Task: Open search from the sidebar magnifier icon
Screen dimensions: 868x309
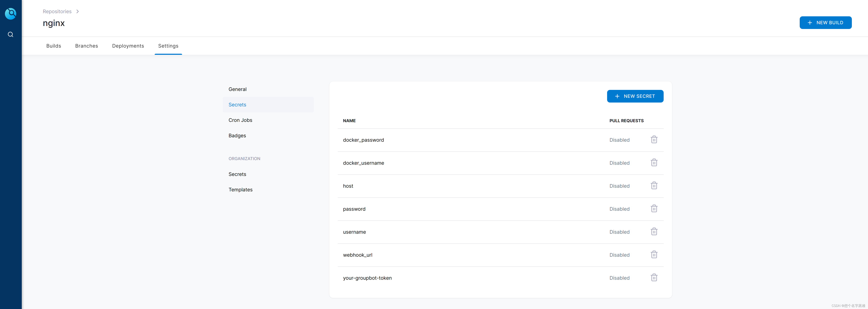Action: click(10, 34)
